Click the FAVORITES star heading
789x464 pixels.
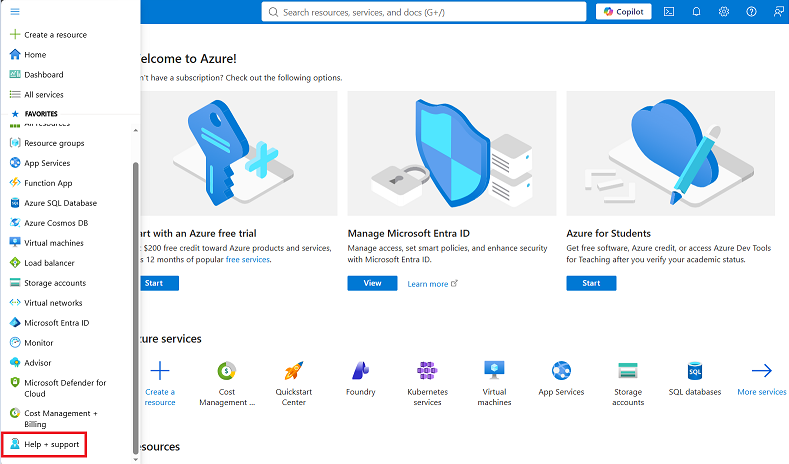point(34,114)
